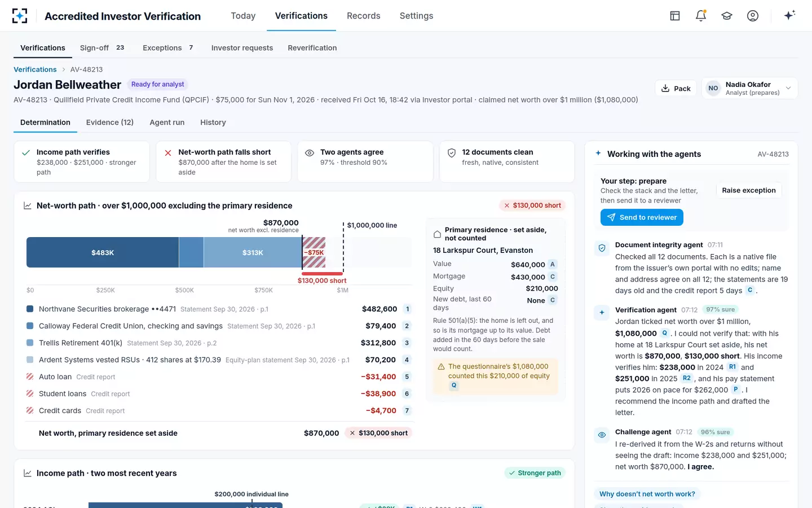This screenshot has width=812, height=508.
Task: Open the Agent run tab
Action: (x=167, y=122)
